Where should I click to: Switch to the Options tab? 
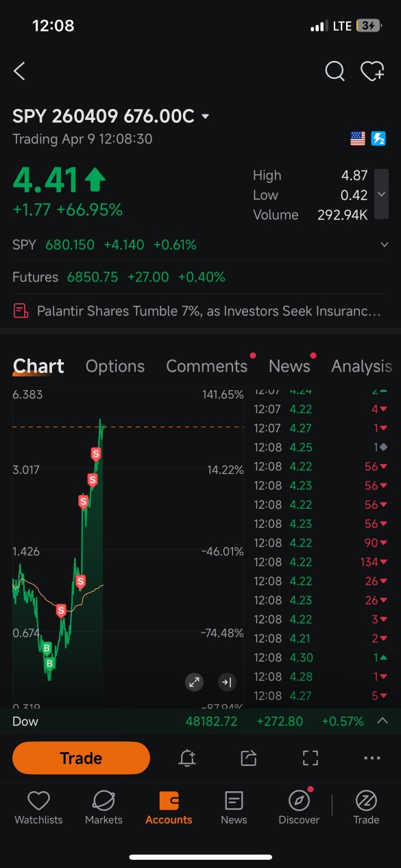tap(115, 366)
